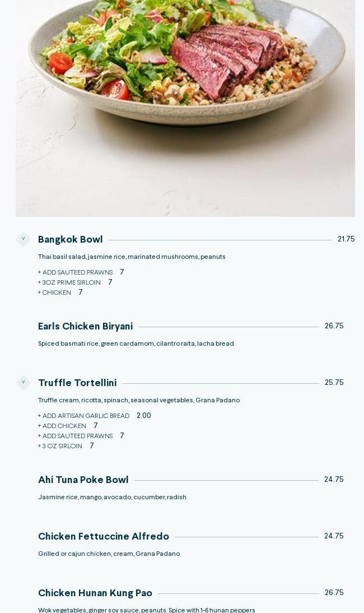Add sauteed prawns to the Truffle Tortellini
Screen dimensions: 364x613
pyautogui.click(x=76, y=436)
